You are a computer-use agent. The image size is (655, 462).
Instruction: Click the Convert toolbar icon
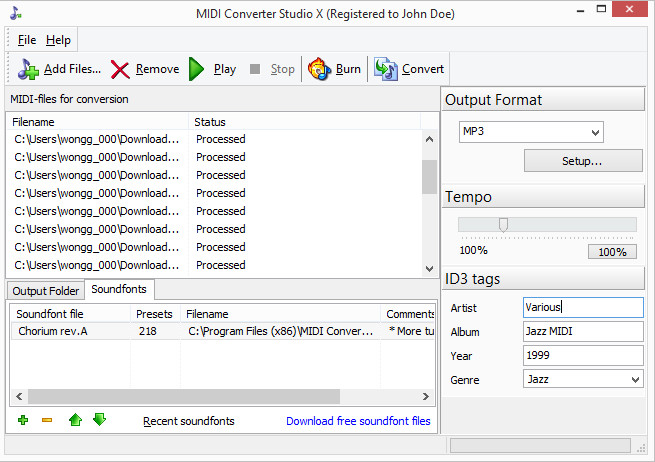coord(385,69)
